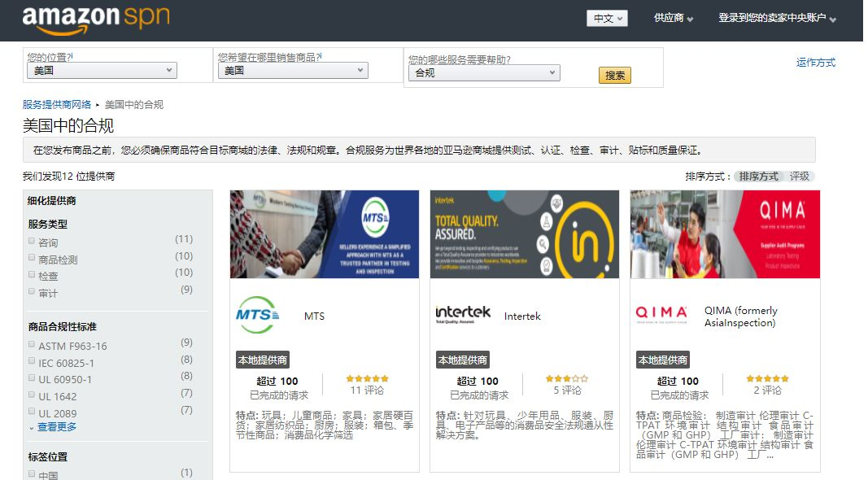Go to 服务提供商网络 breadcrumb
Viewport: 868px width, 480px height.
pyautogui.click(x=56, y=105)
